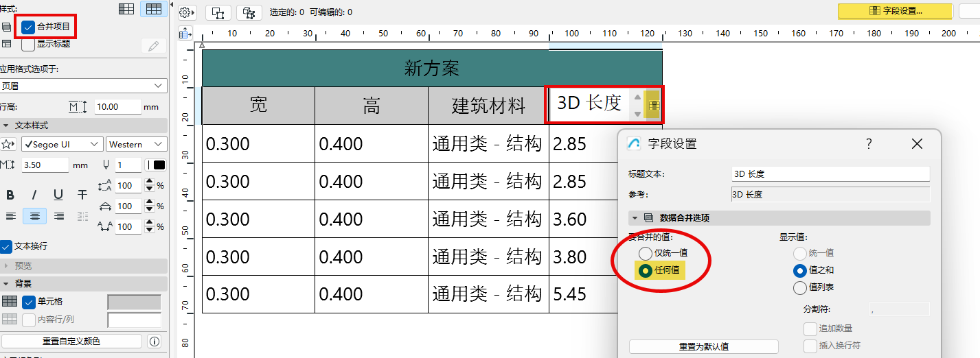Open the Segoe UI font dropdown
Viewport: 980px width, 358px height.
tap(62, 145)
